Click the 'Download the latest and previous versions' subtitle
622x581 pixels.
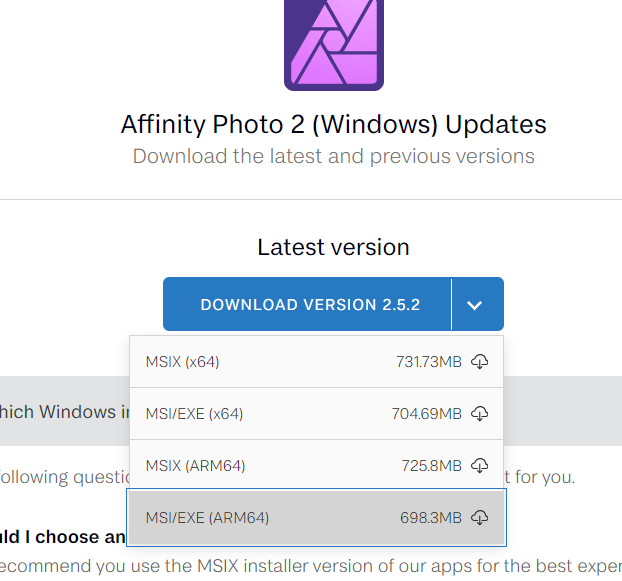click(334, 156)
